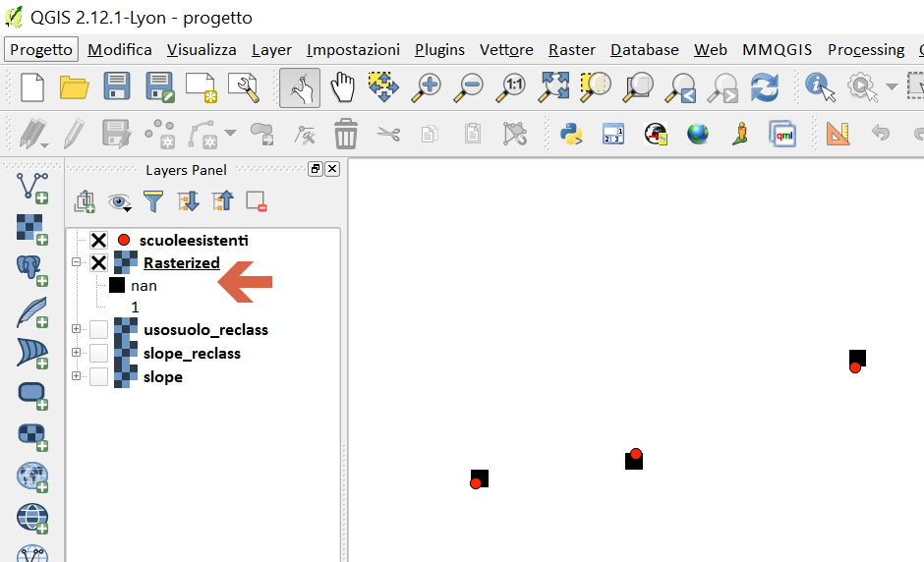Close the Layers Panel
This screenshot has height=562, width=924.
click(x=332, y=169)
